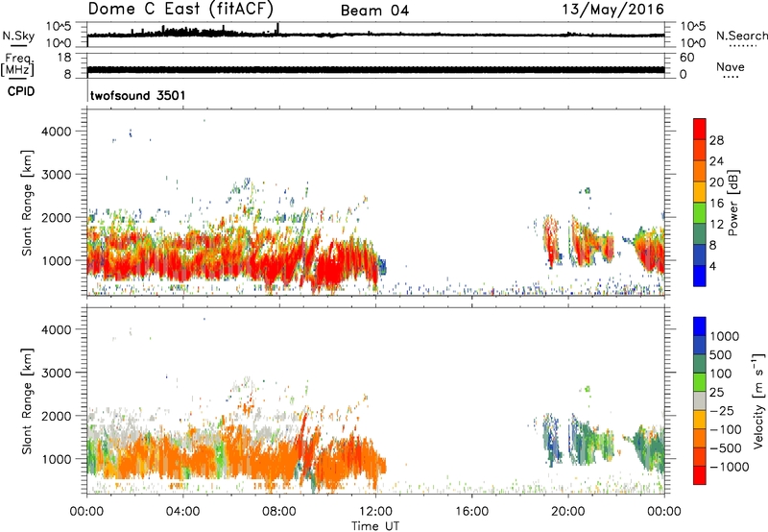
Task: Pick the yellow 16–20 power colorbar segment
Action: [x=700, y=192]
